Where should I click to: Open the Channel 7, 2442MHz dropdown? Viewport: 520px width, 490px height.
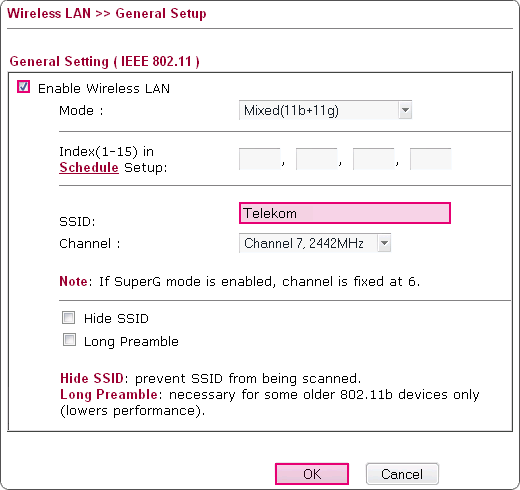coord(315,243)
